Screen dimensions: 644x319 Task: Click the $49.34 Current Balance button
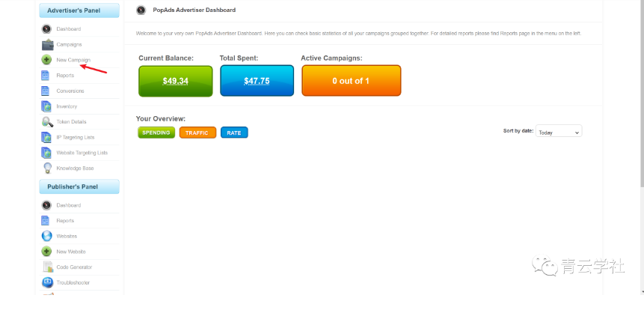pos(175,81)
